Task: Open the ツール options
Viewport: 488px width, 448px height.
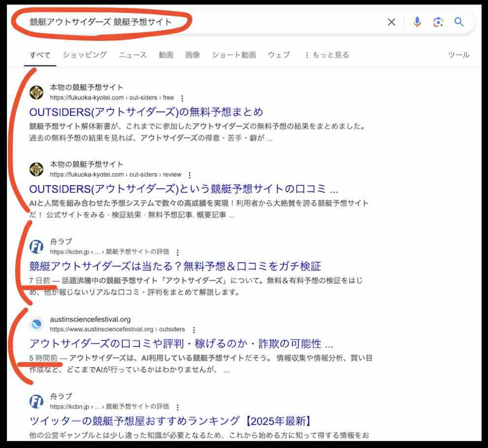Action: tap(459, 55)
